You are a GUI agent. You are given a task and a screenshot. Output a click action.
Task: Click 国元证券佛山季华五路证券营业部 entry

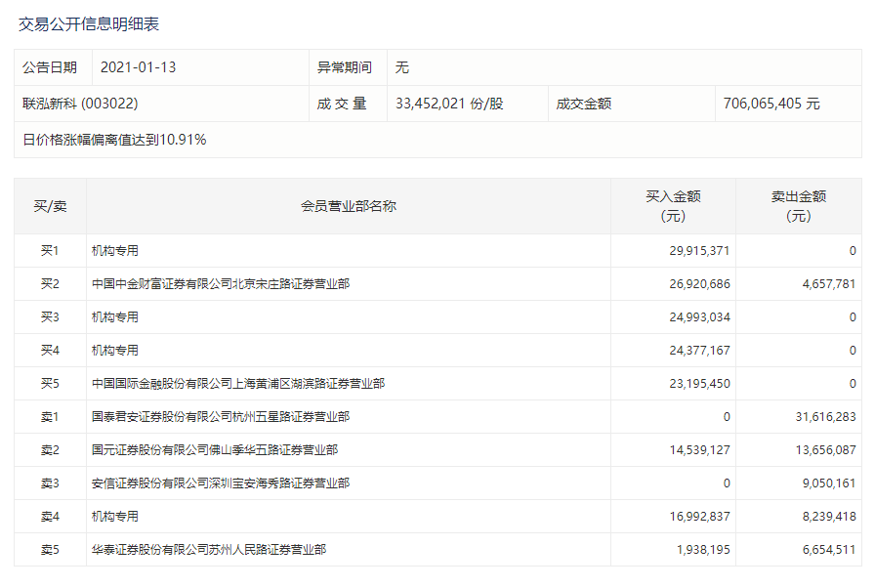click(x=215, y=450)
